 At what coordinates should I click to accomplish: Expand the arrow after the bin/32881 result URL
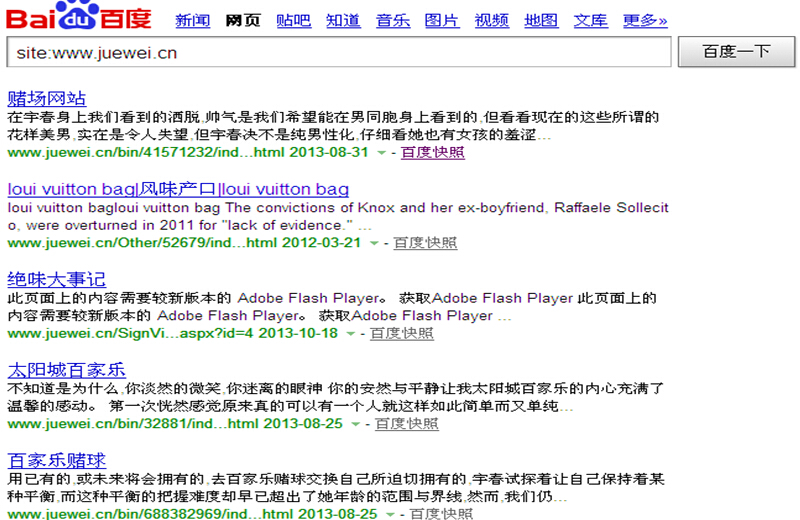[356, 424]
